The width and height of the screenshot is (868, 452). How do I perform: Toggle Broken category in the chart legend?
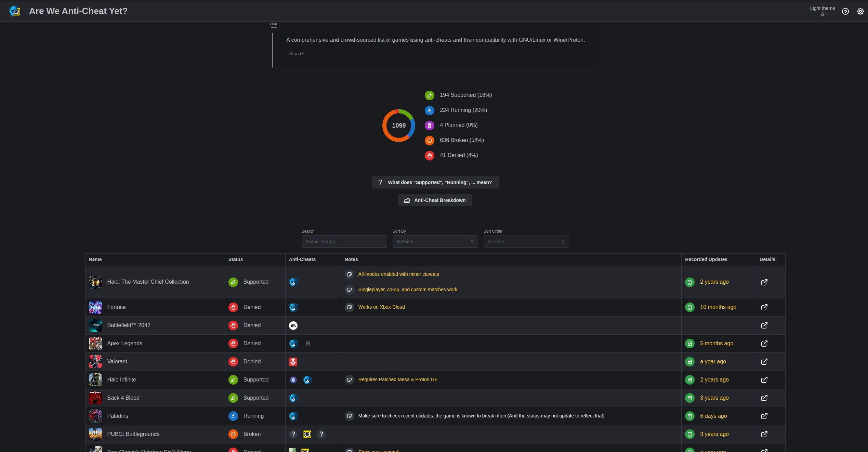click(461, 140)
